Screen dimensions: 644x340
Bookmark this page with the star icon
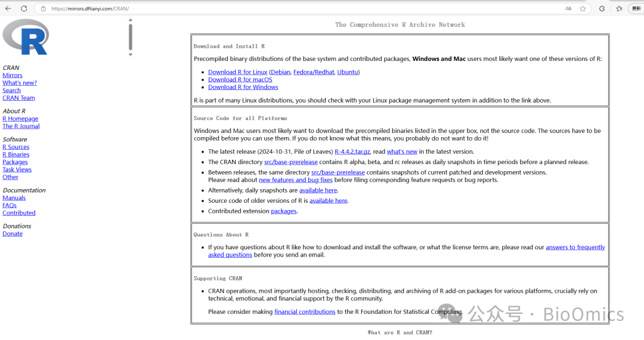[x=583, y=8]
